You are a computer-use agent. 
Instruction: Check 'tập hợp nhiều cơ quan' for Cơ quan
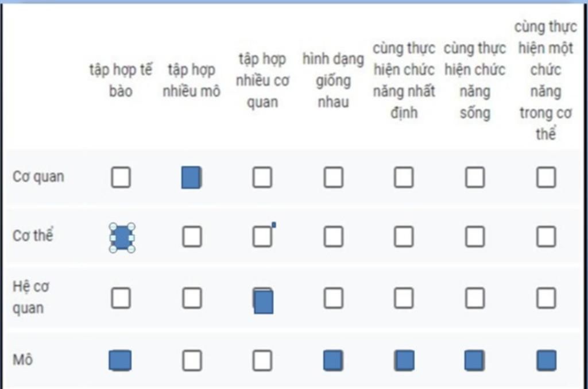(x=262, y=178)
